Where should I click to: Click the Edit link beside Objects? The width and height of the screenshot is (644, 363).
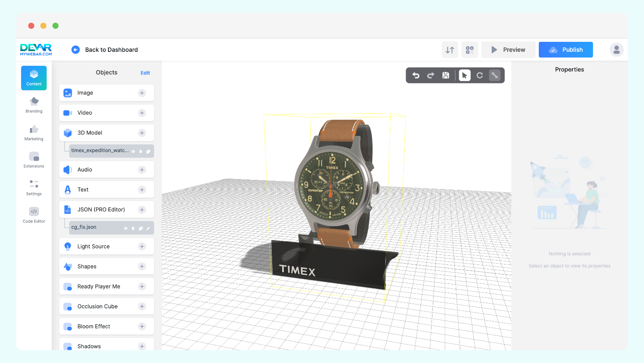(x=145, y=73)
